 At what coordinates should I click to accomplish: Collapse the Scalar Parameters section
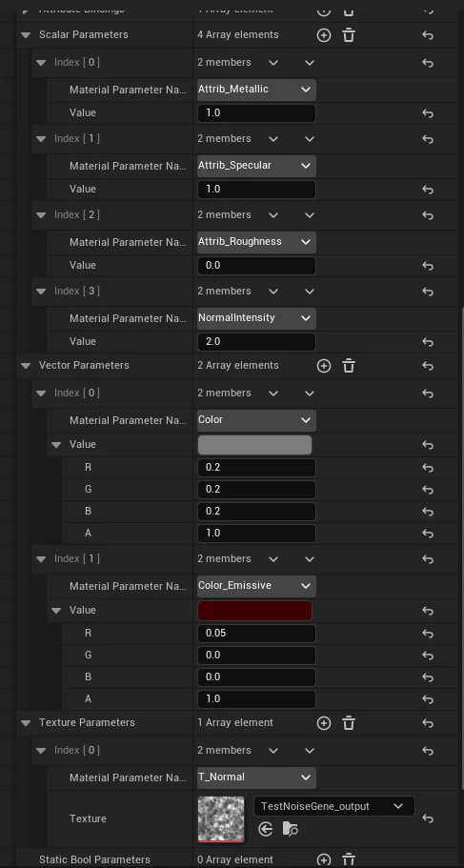(x=26, y=35)
